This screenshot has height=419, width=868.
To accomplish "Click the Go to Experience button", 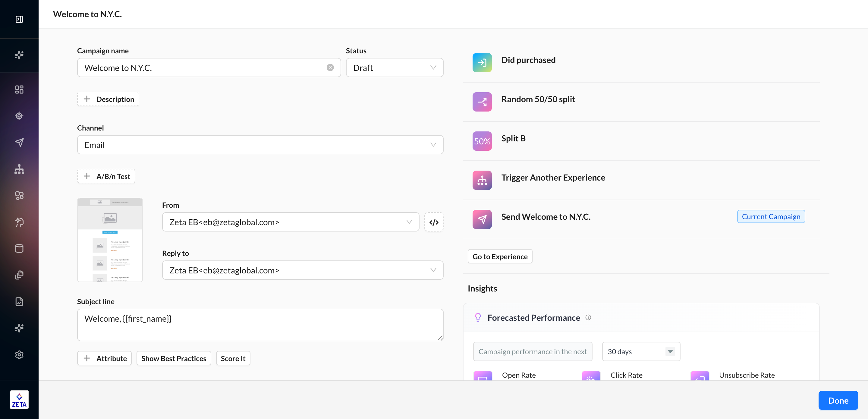I will coord(500,257).
